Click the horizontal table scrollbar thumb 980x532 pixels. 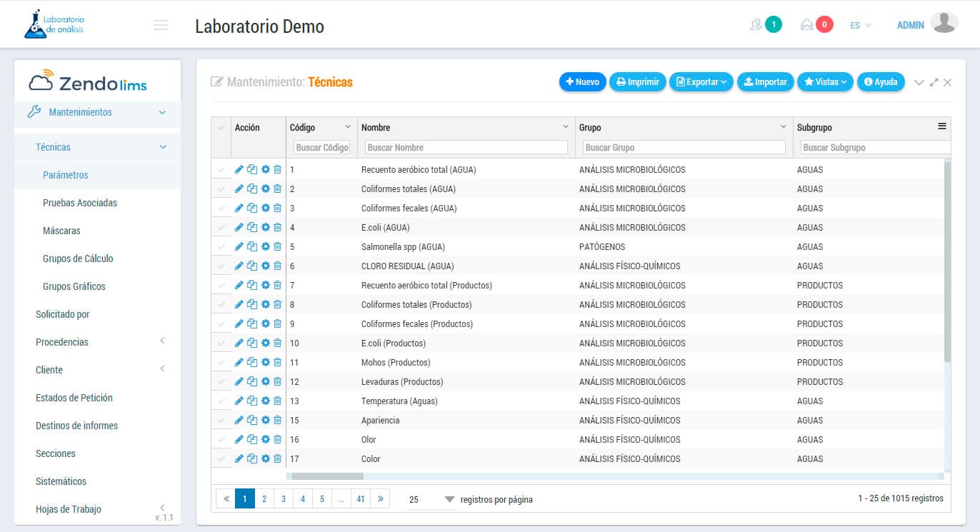[328, 476]
